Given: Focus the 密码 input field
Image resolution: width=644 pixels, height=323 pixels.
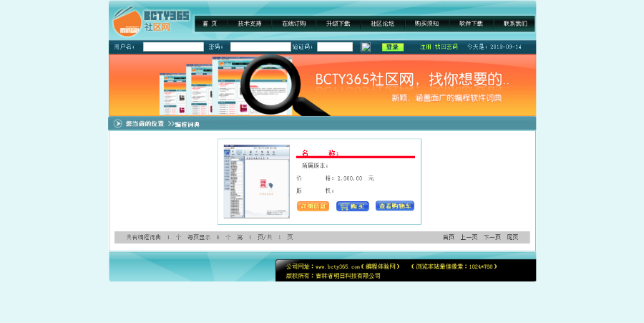Looking at the screenshot, I should click(x=260, y=47).
